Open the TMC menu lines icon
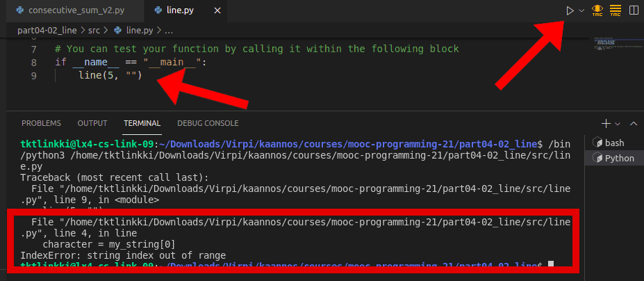The image size is (644, 281). (615, 10)
